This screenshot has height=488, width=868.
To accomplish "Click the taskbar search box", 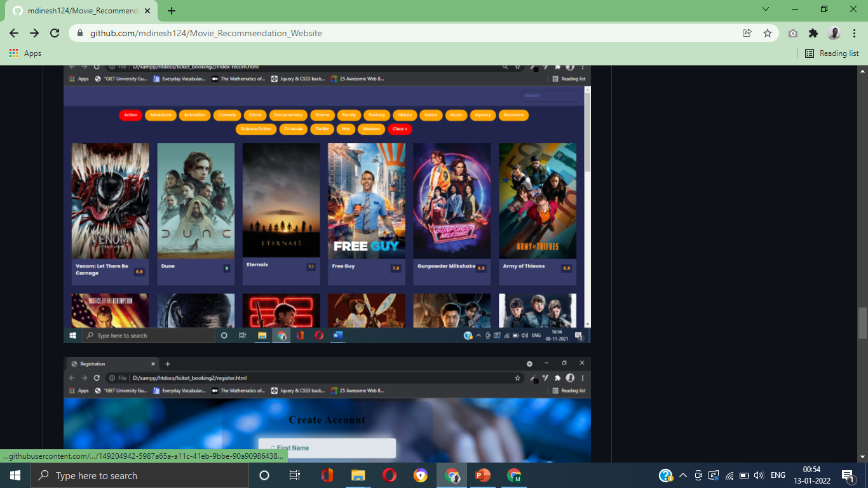I will [x=140, y=475].
